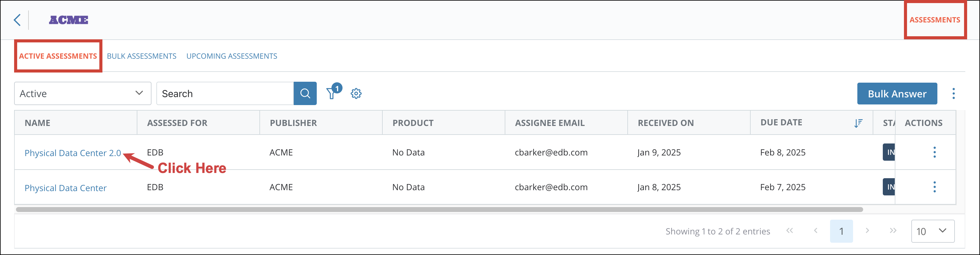Switch to Upcoming Assessments tab

point(232,56)
